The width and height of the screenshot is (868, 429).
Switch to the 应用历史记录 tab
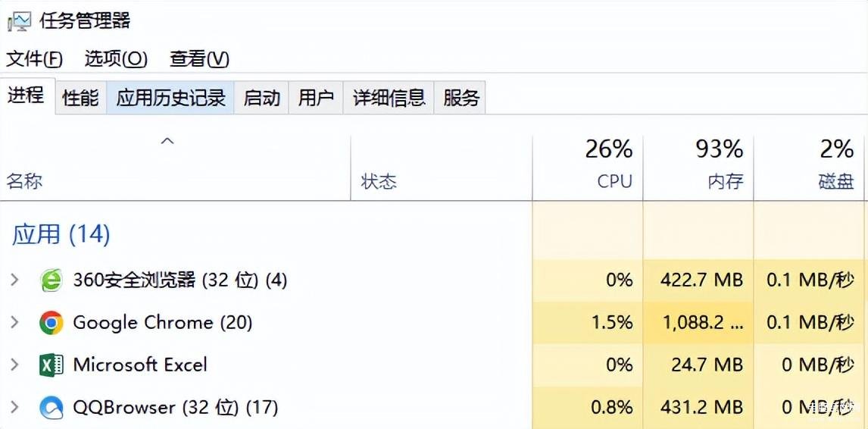tap(170, 98)
